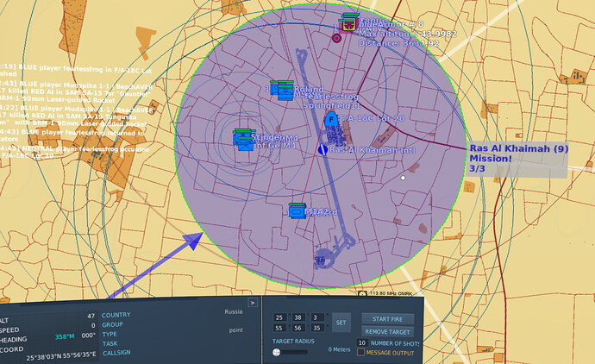
Task: Select the Roland air defense unit icon
Action: (281, 88)
